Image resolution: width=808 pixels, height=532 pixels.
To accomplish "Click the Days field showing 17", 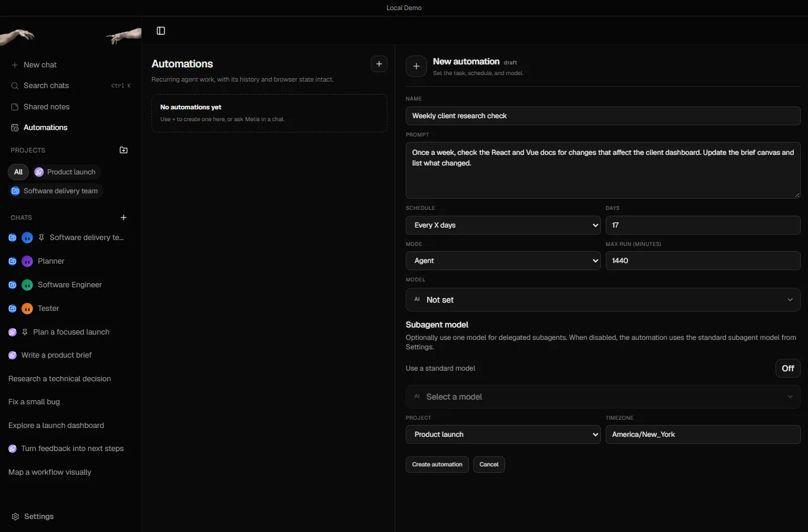I will tap(703, 225).
